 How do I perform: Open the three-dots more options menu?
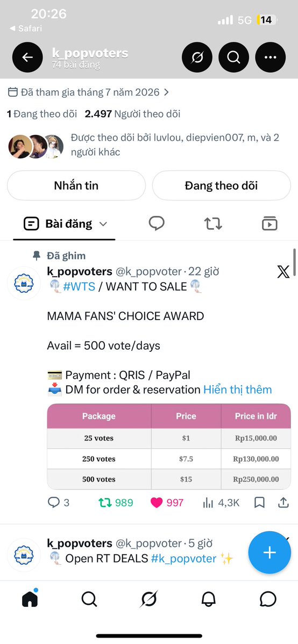271,57
